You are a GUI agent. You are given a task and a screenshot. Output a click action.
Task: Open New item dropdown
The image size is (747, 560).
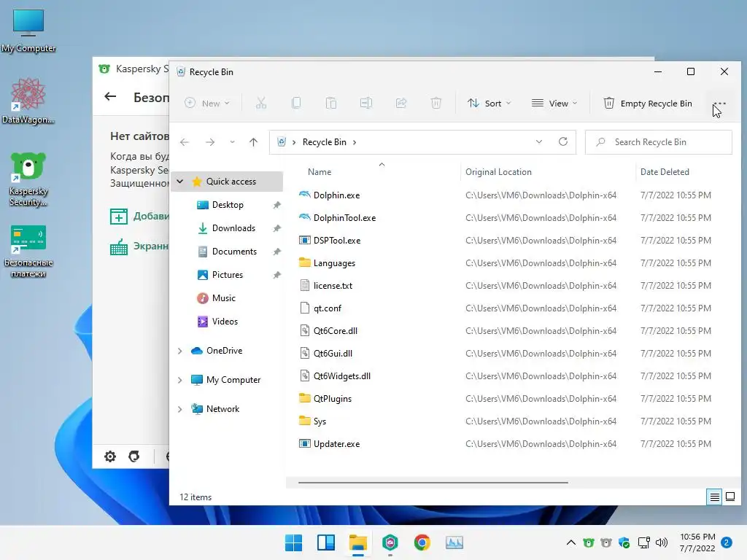tap(207, 104)
